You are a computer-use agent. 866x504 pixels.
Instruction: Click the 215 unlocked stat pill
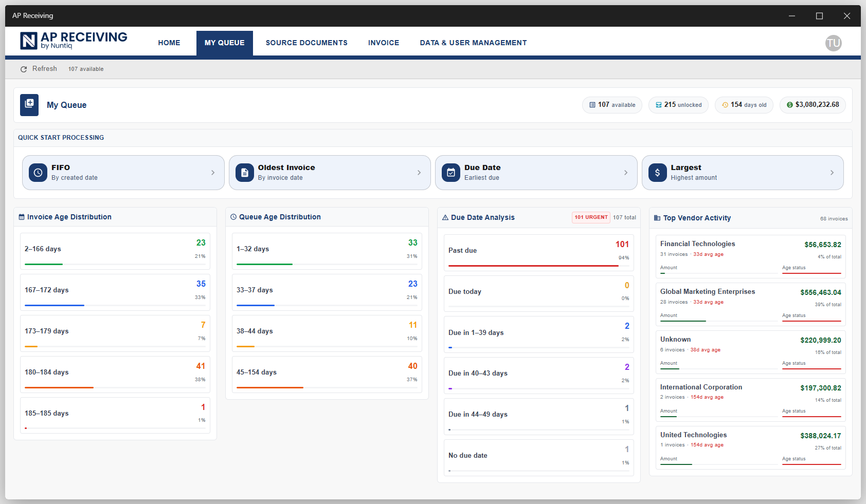point(678,105)
